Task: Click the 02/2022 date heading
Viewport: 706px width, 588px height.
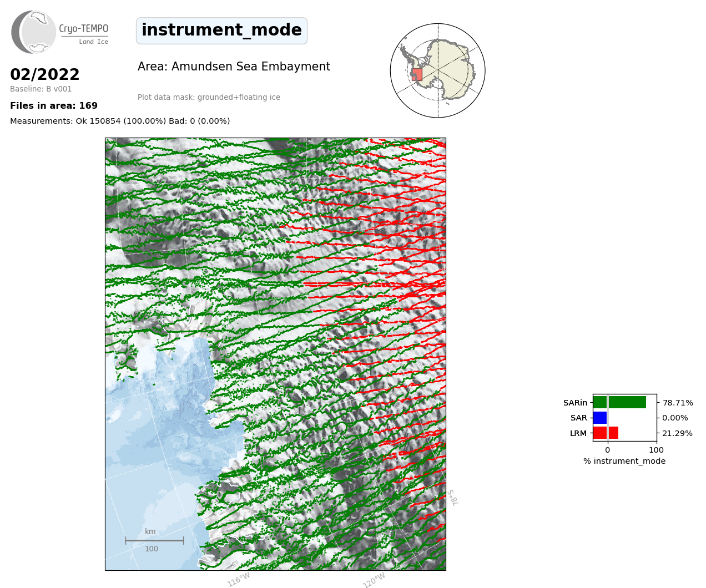Action: (x=45, y=74)
